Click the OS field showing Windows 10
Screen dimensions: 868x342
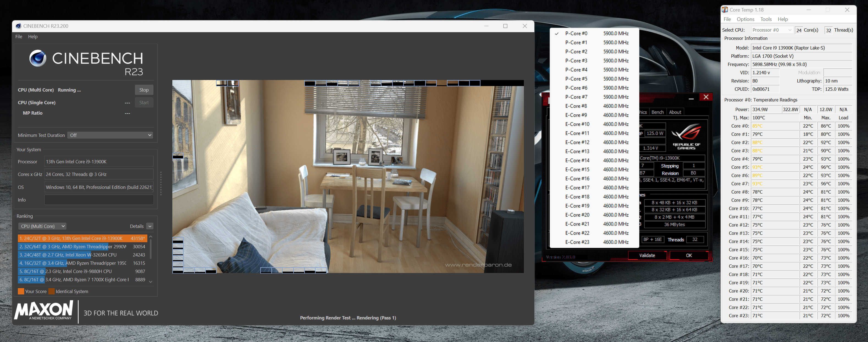pyautogui.click(x=99, y=187)
